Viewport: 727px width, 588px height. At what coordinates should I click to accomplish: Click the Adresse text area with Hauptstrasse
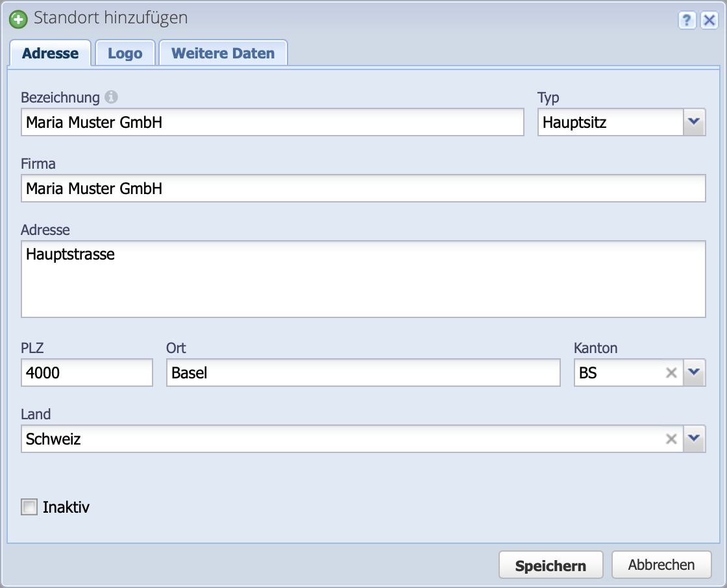[363, 278]
